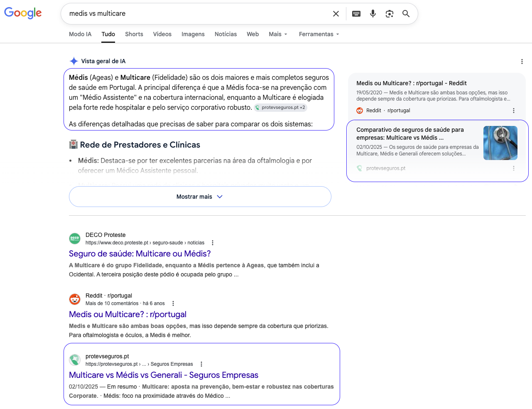The height and width of the screenshot is (409, 532).
Task: Expand the Mais dropdown
Action: (x=278, y=34)
